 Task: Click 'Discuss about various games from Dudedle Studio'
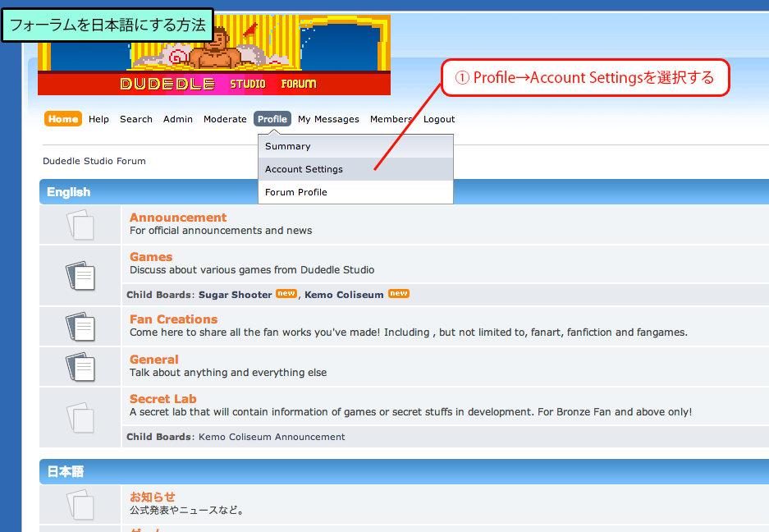pyautogui.click(x=252, y=270)
